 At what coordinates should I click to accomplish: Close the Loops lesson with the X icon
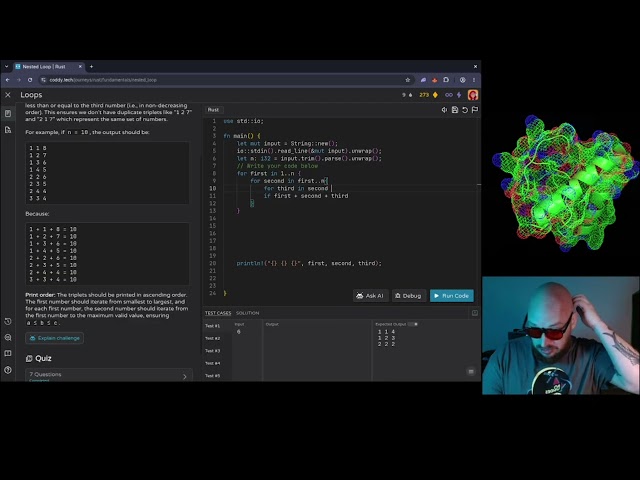click(x=8, y=95)
